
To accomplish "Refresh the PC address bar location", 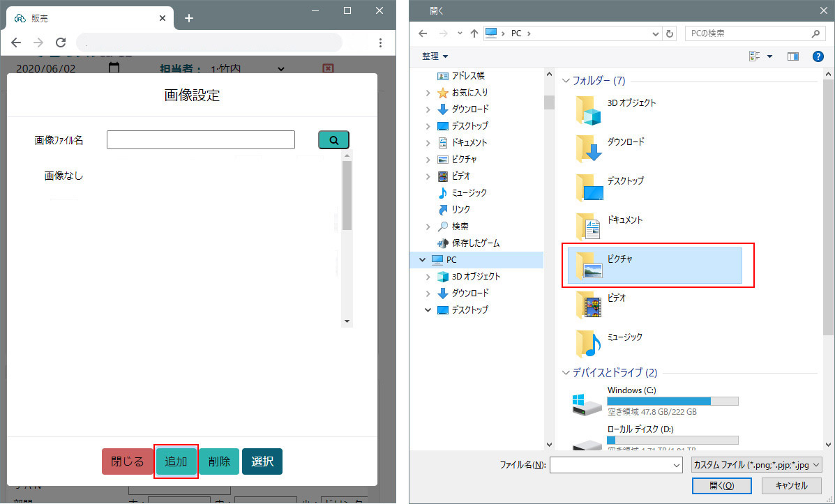I will click(670, 33).
